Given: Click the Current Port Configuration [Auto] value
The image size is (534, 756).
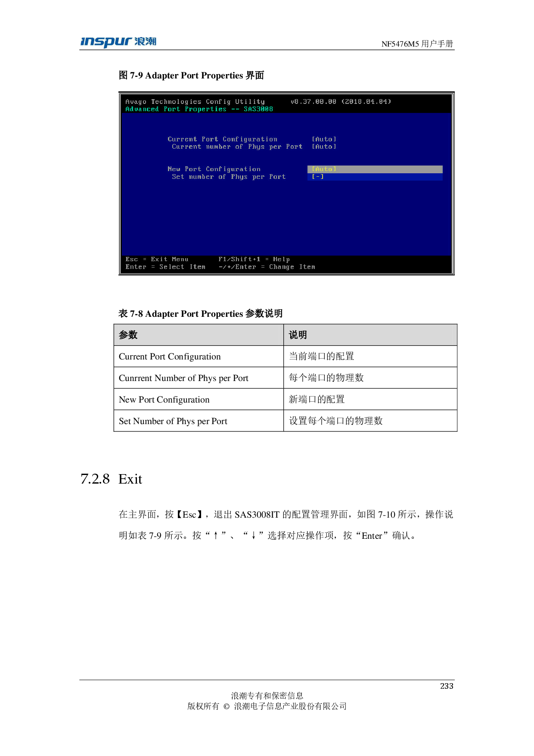Looking at the screenshot, I should (324, 139).
